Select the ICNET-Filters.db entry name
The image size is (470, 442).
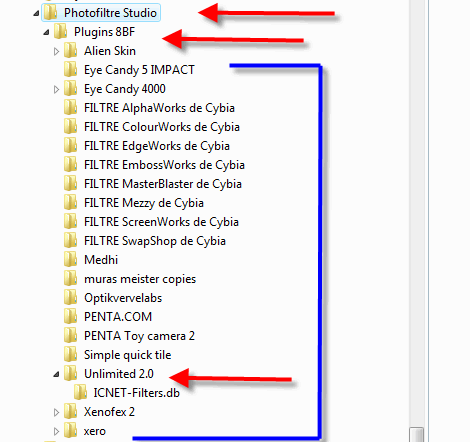137,393
